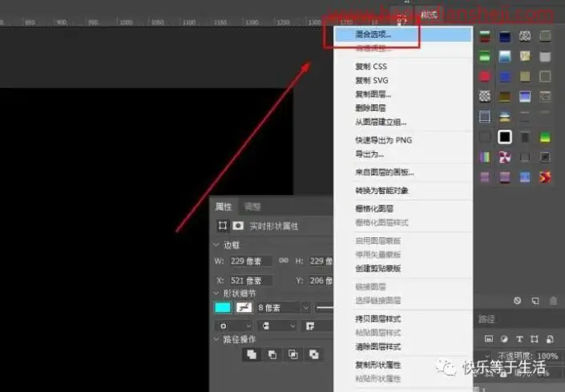Toggle the width-height link icon
This screenshot has height=392, width=565.
[284, 261]
